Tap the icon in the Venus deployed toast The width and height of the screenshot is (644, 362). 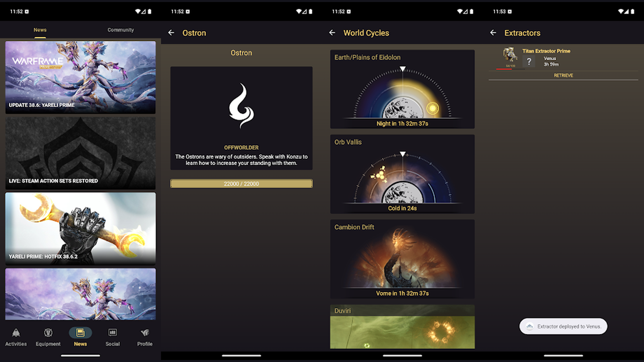(x=530, y=326)
